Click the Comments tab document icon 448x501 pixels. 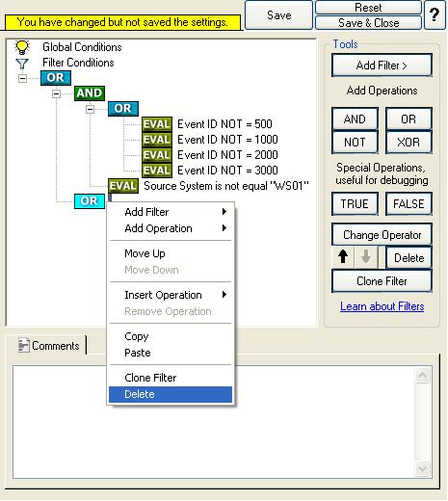click(24, 346)
